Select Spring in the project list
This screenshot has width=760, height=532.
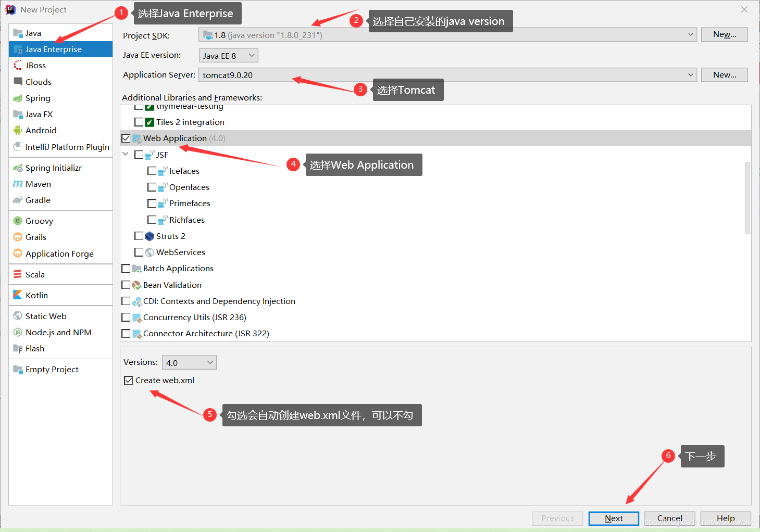(x=61, y=98)
